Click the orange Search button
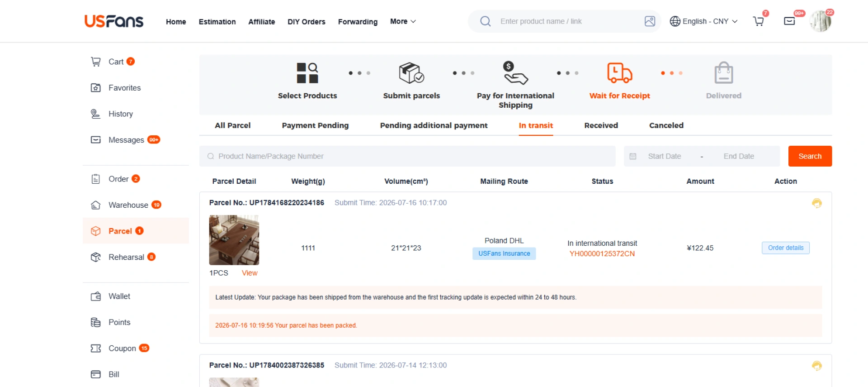This screenshot has width=868, height=387. click(x=810, y=156)
